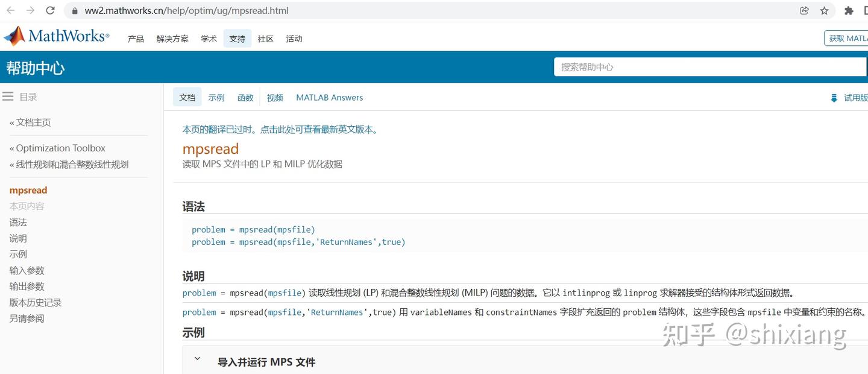Open the 解决方案 menu
Screen dimensions: 868x374
172,38
